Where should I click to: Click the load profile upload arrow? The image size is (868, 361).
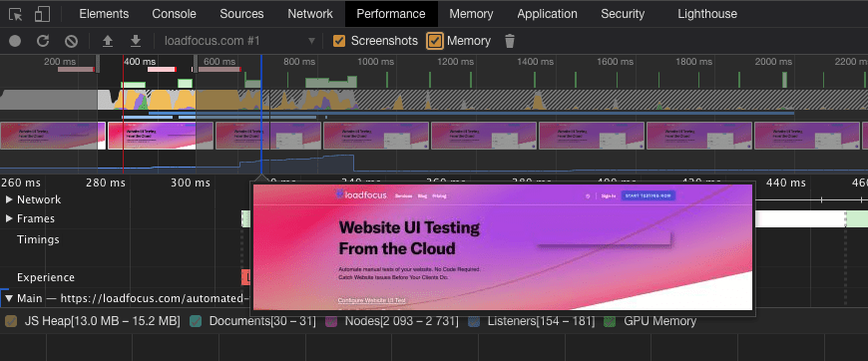108,41
